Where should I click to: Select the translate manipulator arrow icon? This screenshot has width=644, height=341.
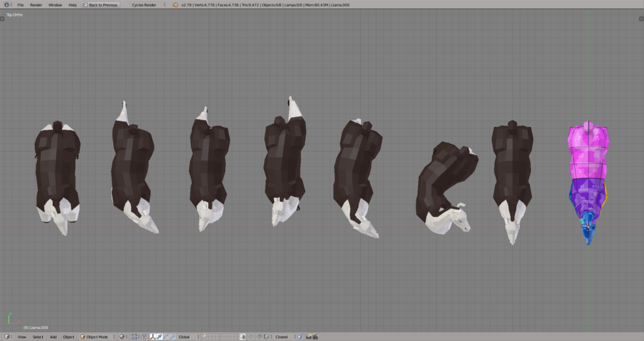pos(159,337)
